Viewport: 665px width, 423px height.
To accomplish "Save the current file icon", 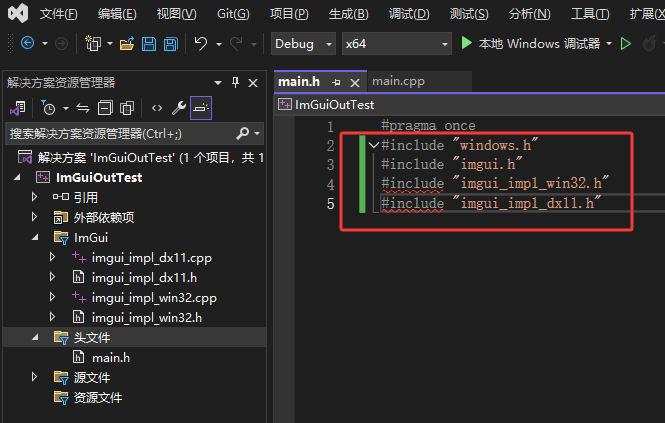I will 149,44.
